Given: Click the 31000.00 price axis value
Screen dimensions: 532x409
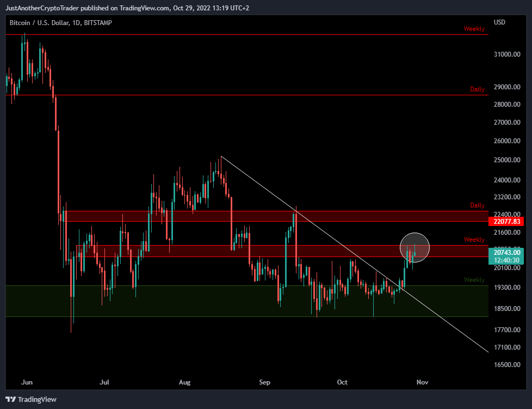Looking at the screenshot, I should [507, 54].
